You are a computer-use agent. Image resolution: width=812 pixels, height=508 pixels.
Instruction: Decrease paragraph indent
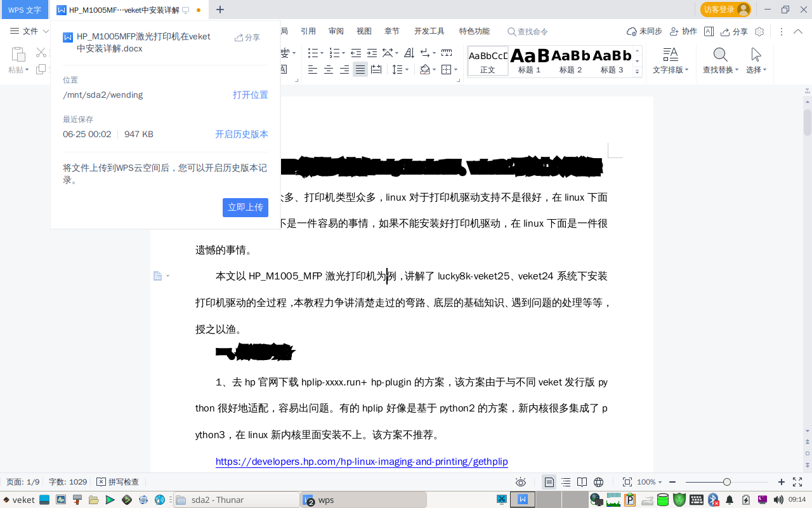pos(356,53)
